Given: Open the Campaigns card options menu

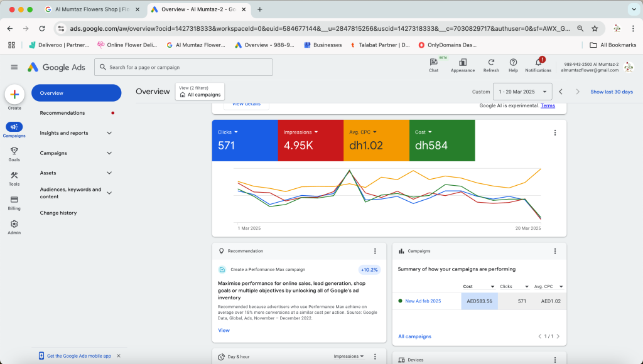Looking at the screenshot, I should click(x=555, y=251).
